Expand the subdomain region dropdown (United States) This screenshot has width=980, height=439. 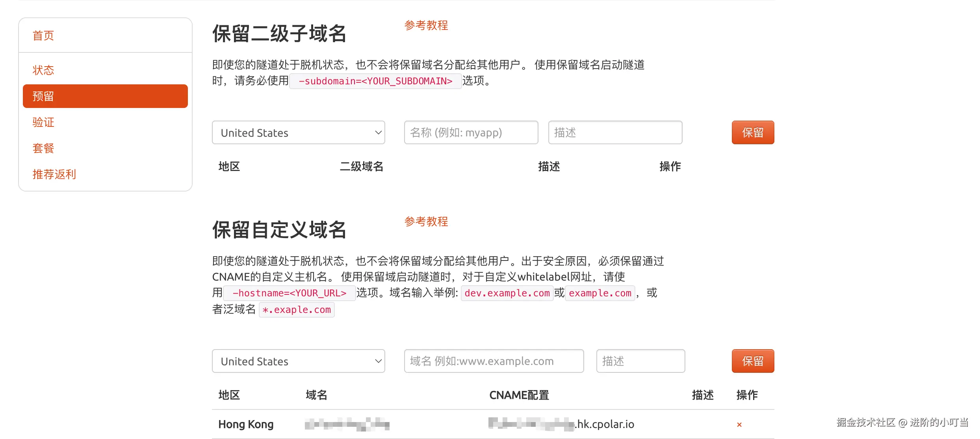(x=298, y=133)
